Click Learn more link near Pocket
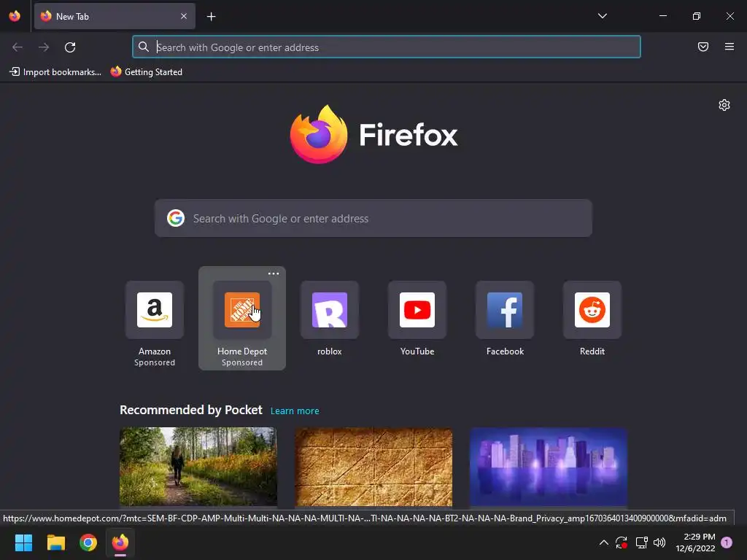This screenshot has width=747, height=560. click(295, 411)
